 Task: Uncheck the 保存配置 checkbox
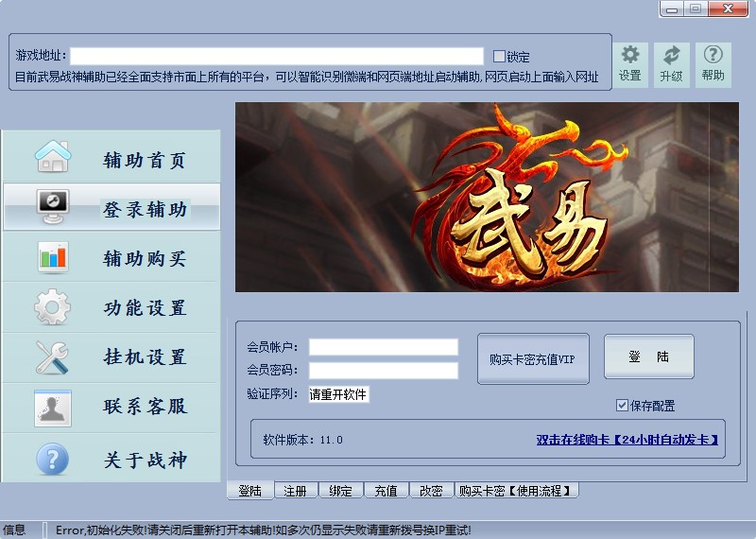click(622, 406)
